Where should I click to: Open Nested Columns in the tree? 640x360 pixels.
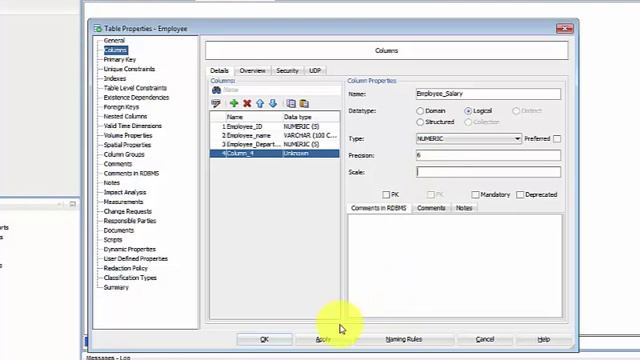[125, 116]
